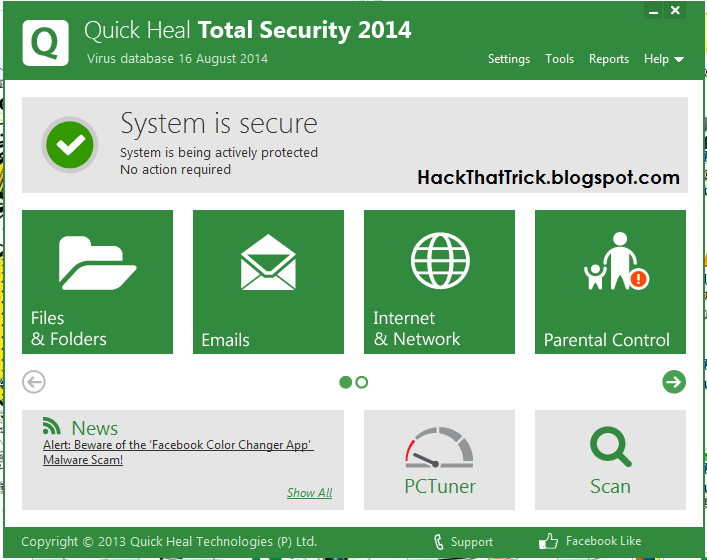Click the News RSS feed icon

tap(52, 426)
